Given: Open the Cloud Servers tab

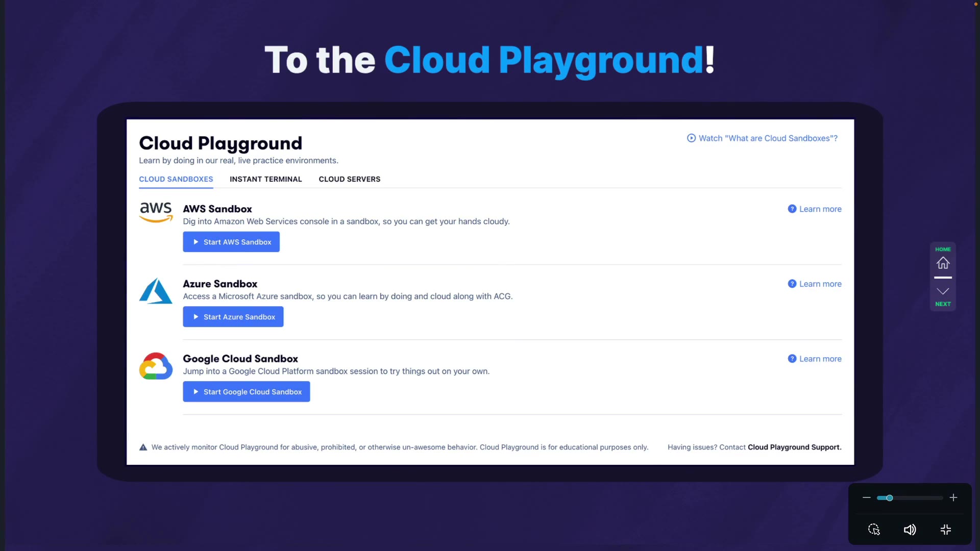Looking at the screenshot, I should (350, 179).
